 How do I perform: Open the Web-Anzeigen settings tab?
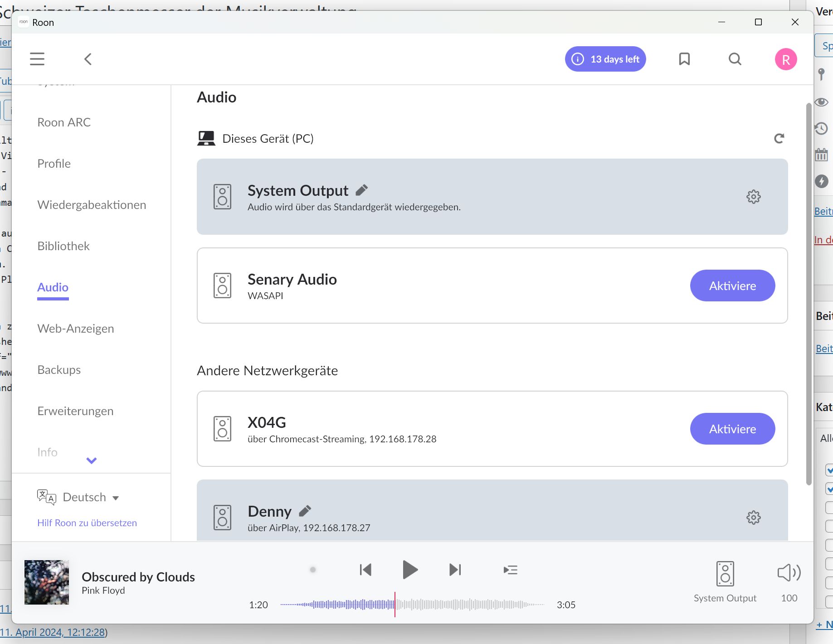coord(76,329)
